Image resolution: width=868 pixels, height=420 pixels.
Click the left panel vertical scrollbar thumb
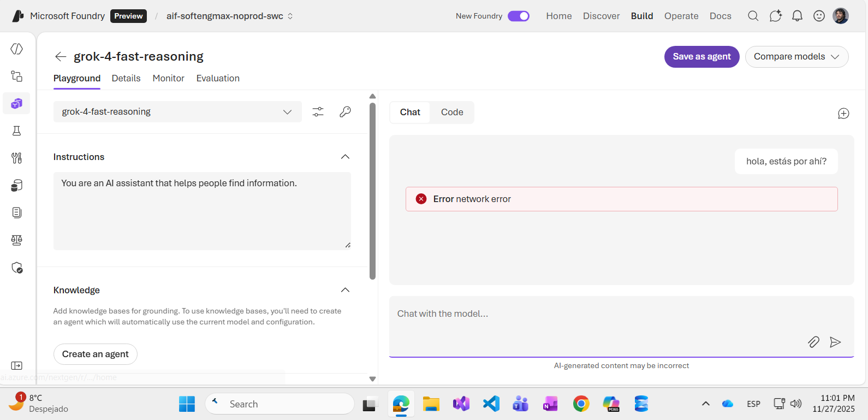373,191
